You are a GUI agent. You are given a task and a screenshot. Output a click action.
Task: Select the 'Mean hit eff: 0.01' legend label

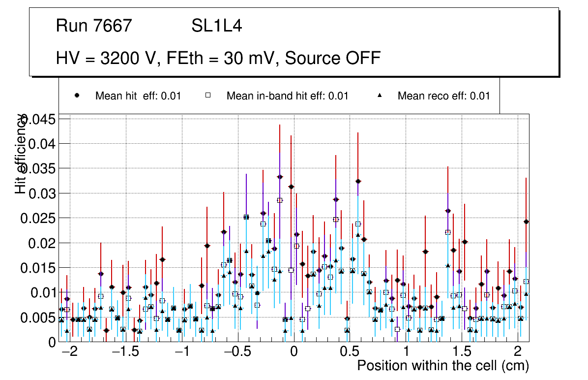tap(138, 96)
